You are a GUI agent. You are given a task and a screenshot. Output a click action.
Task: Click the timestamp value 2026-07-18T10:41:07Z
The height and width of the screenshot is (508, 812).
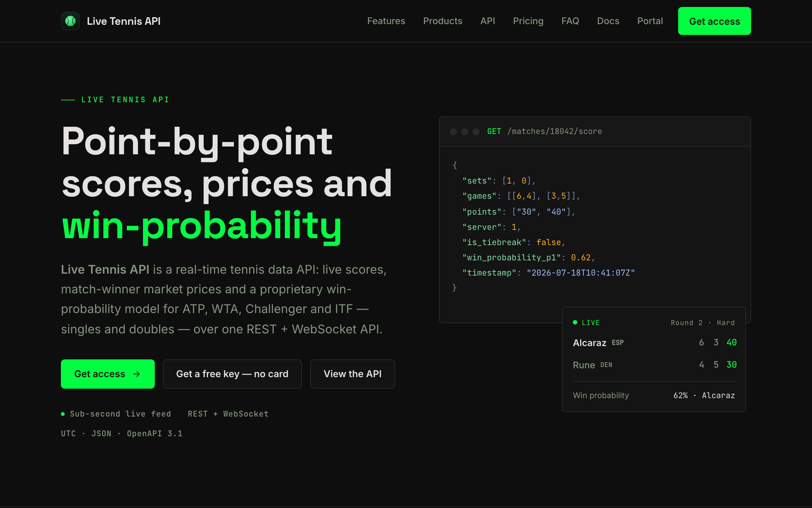581,272
